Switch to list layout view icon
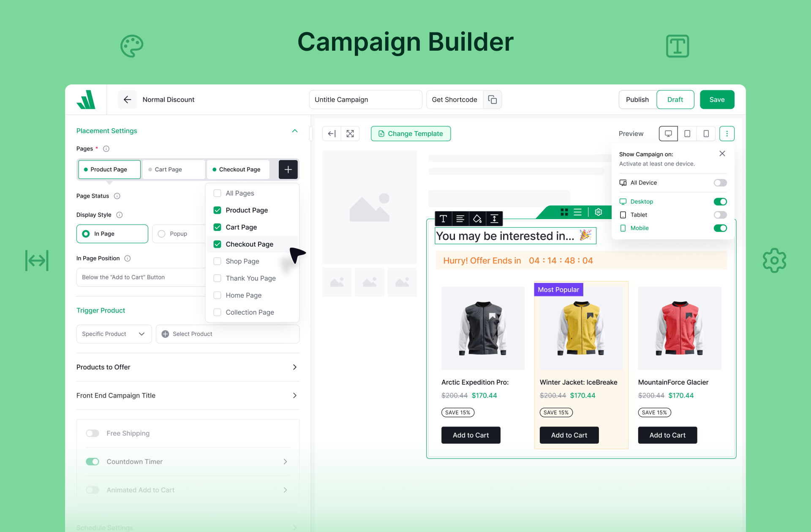This screenshot has height=532, width=811. [x=578, y=212]
